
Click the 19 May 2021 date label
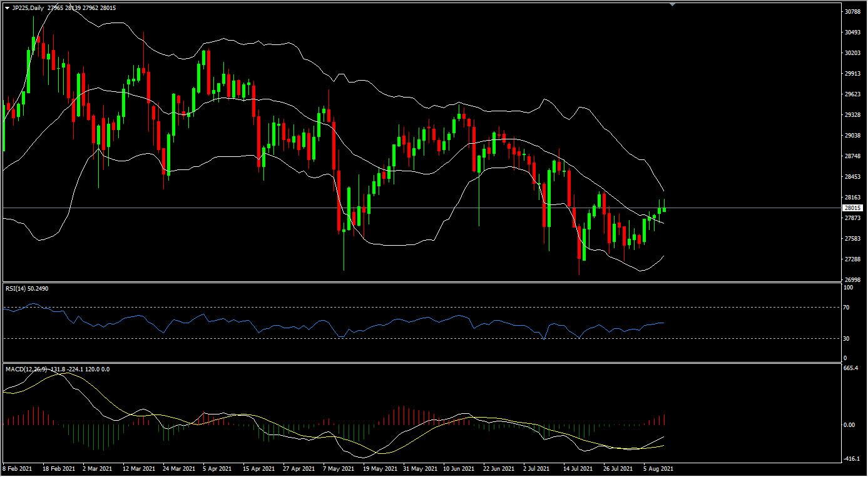[379, 468]
